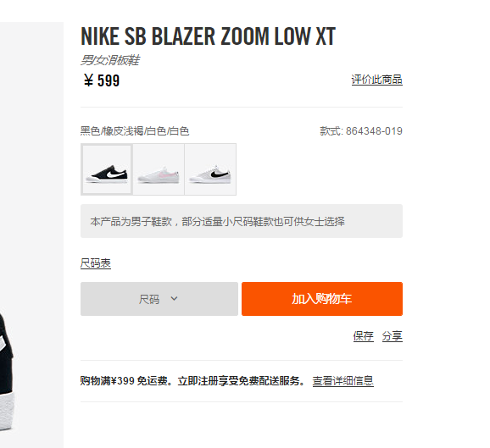Viewport: 490px width, 448px height.
Task: Click the style code 864348-019
Action: coord(374,131)
